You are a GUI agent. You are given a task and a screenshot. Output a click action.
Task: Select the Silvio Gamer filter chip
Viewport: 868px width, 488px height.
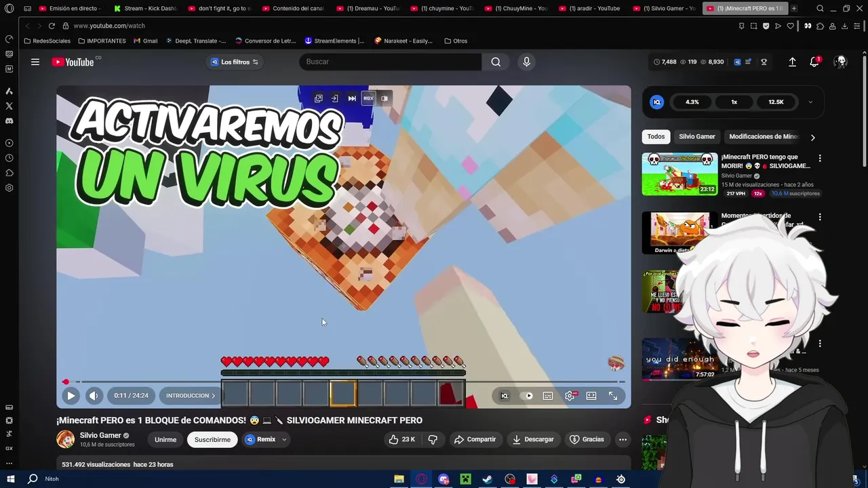point(697,136)
